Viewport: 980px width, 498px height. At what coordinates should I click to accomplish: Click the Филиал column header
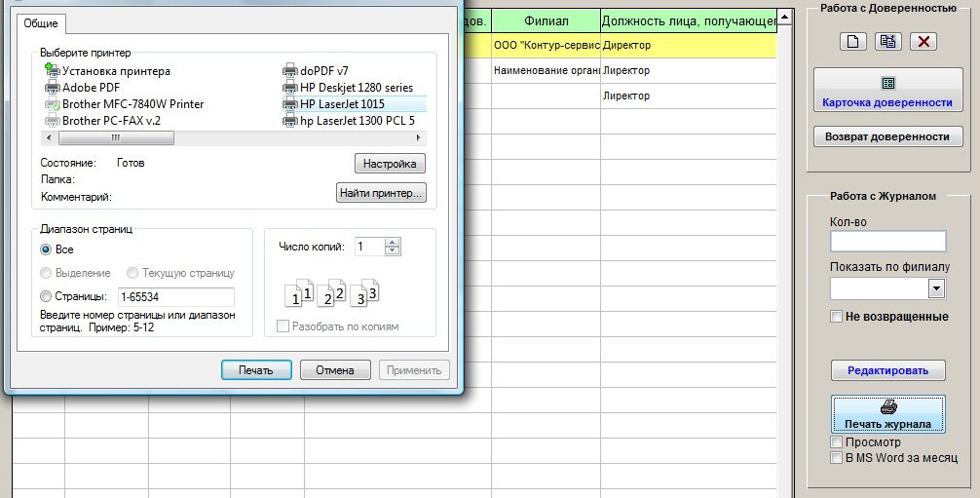pos(546,21)
